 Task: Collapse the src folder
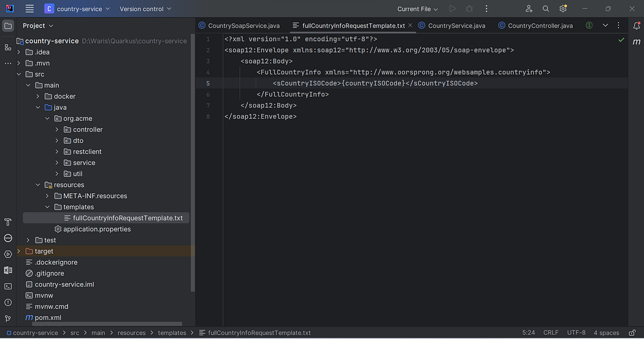[x=18, y=74]
